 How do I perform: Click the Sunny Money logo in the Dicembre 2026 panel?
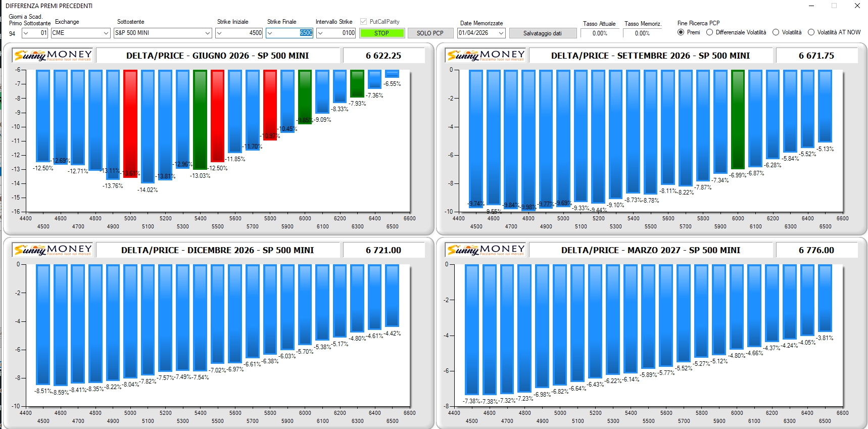click(53, 250)
